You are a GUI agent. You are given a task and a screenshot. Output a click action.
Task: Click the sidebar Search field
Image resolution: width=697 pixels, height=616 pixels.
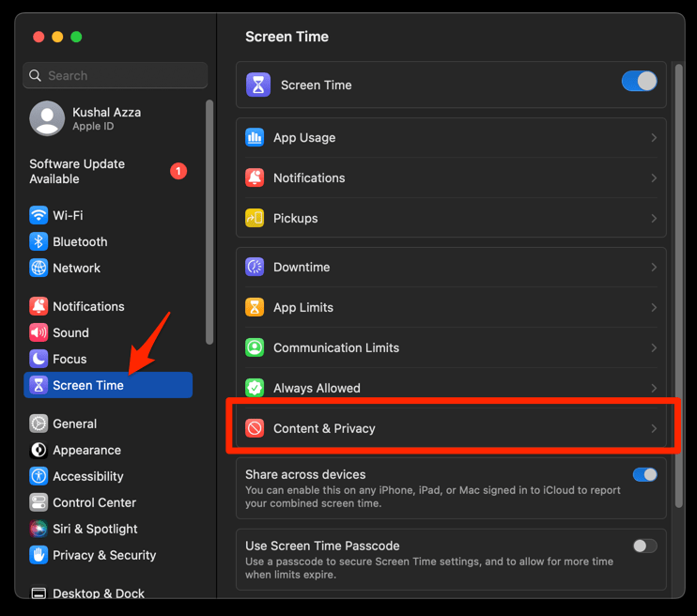116,75
